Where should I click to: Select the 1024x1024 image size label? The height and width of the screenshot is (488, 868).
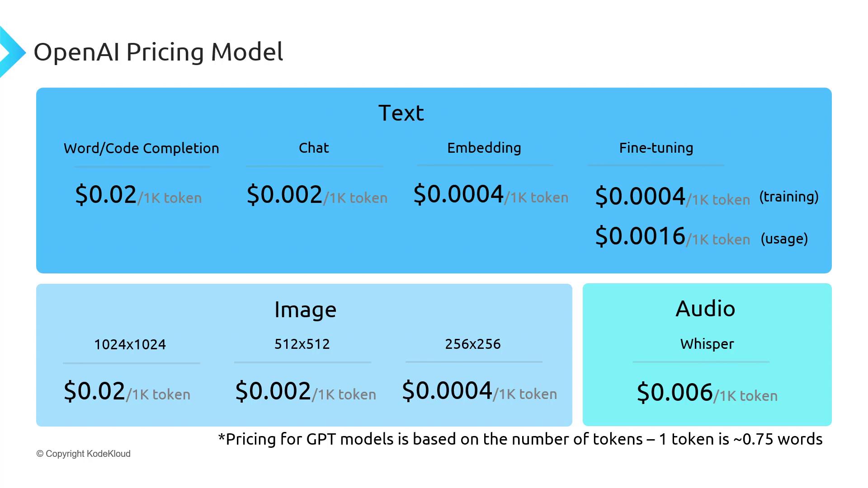[x=130, y=344]
